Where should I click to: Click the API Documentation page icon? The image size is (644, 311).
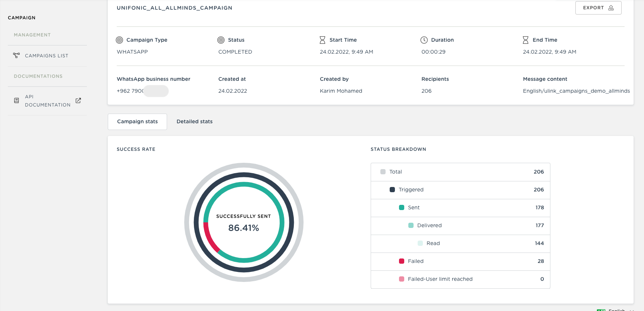pyautogui.click(x=16, y=101)
